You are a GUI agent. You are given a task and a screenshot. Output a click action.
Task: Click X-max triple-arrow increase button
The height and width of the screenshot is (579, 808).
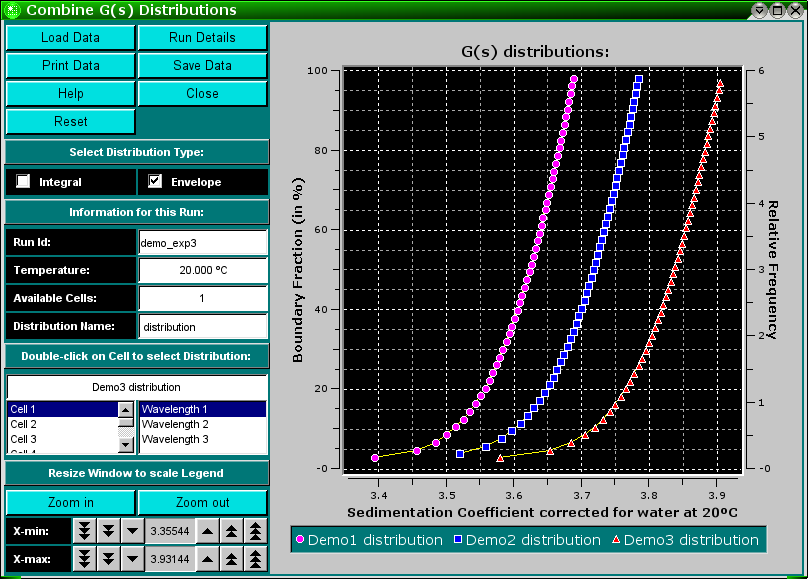256,558
